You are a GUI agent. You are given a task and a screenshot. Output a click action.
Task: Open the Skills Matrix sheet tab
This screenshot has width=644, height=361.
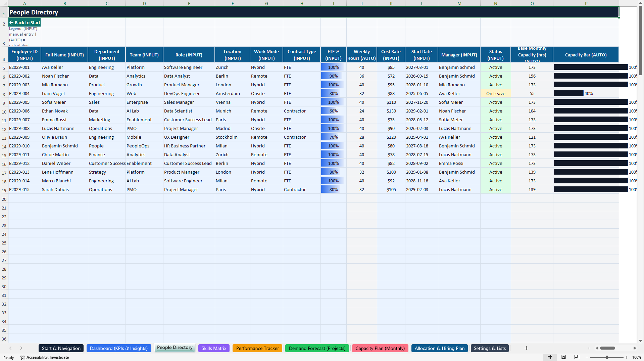pos(214,348)
